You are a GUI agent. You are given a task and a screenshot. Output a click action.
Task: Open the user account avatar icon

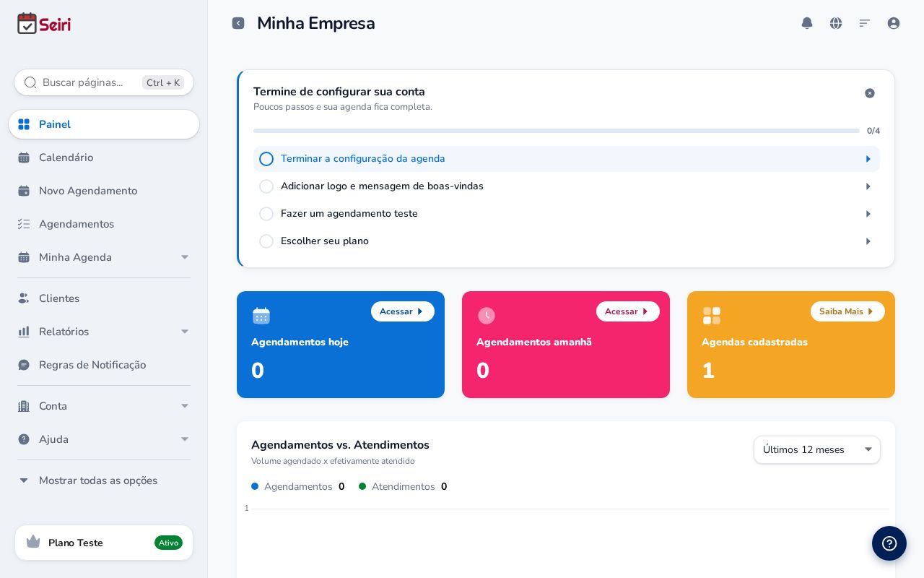tap(894, 23)
